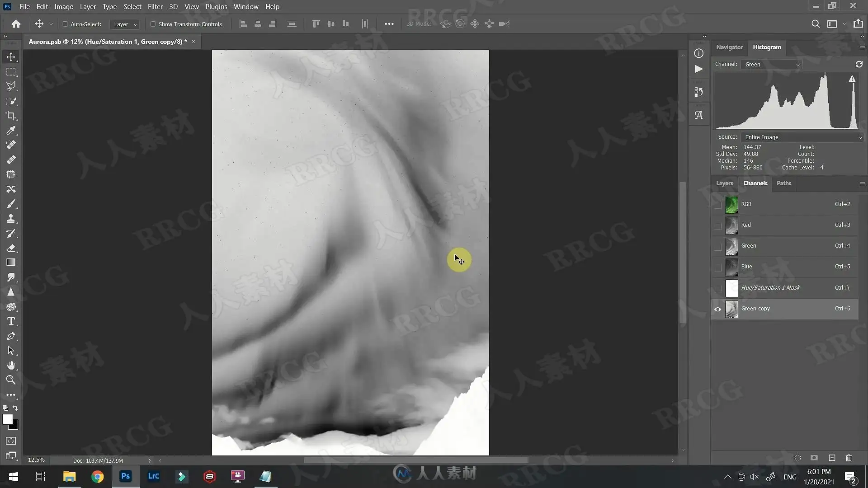Switch to the Layers tab
Viewport: 868px width, 488px height.
click(x=724, y=183)
